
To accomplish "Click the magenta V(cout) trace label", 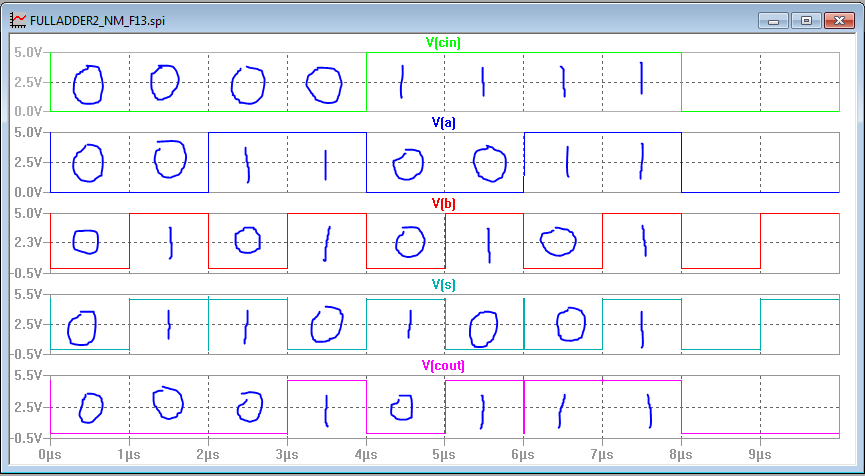I will click(x=443, y=366).
